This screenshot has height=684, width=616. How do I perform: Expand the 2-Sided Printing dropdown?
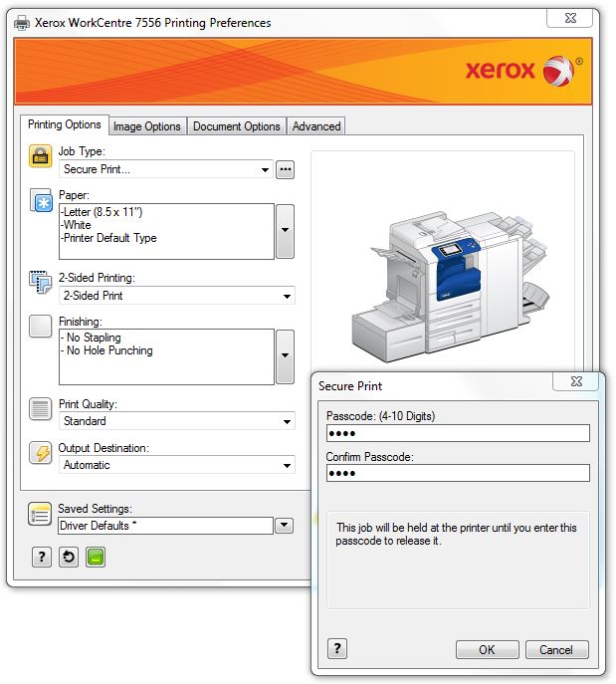pos(287,297)
